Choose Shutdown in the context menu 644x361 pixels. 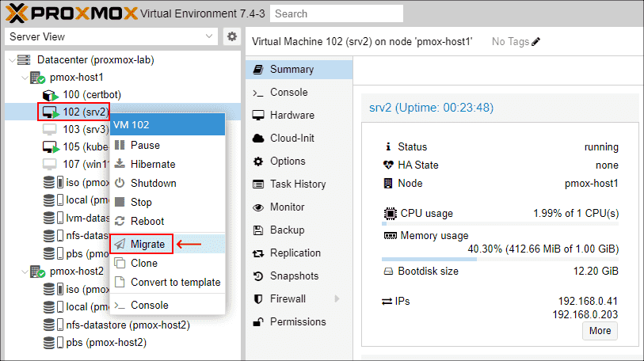(x=153, y=183)
